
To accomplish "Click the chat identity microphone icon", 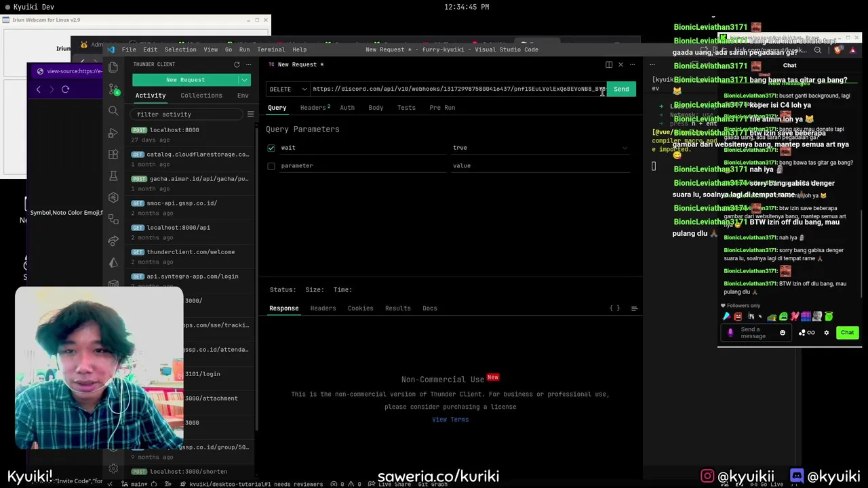I will pos(730,333).
